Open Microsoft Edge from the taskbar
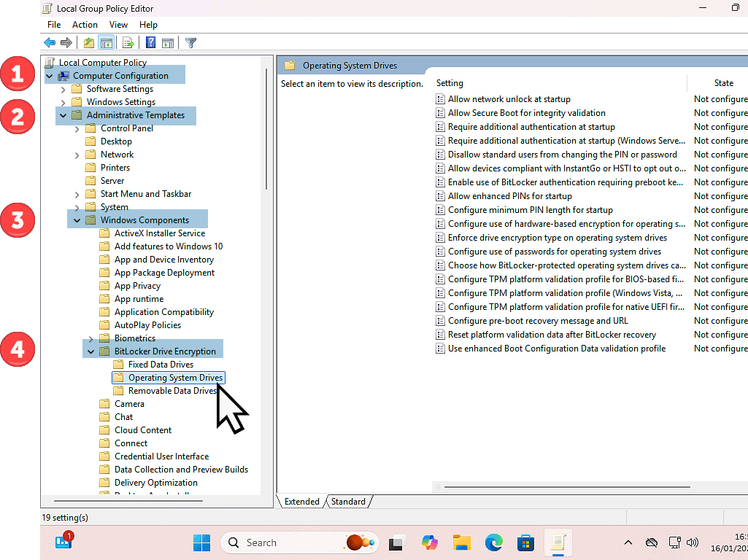Screen dimensions: 748x560 point(494,542)
